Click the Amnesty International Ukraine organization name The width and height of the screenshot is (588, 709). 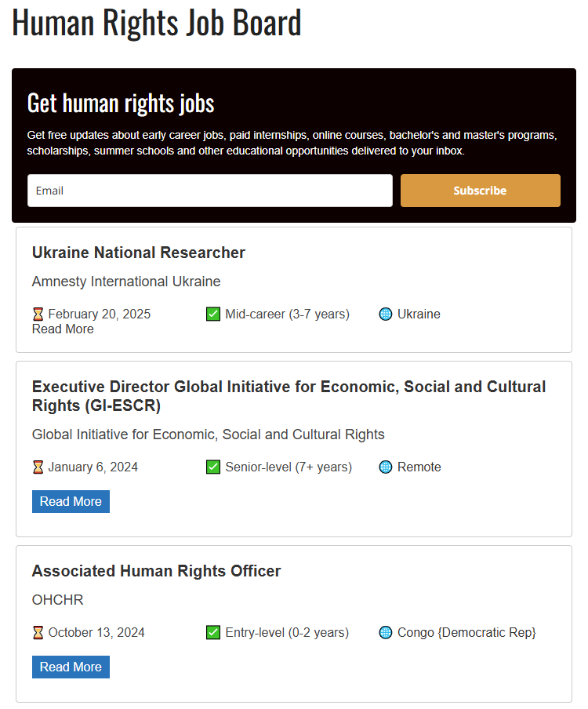(126, 282)
